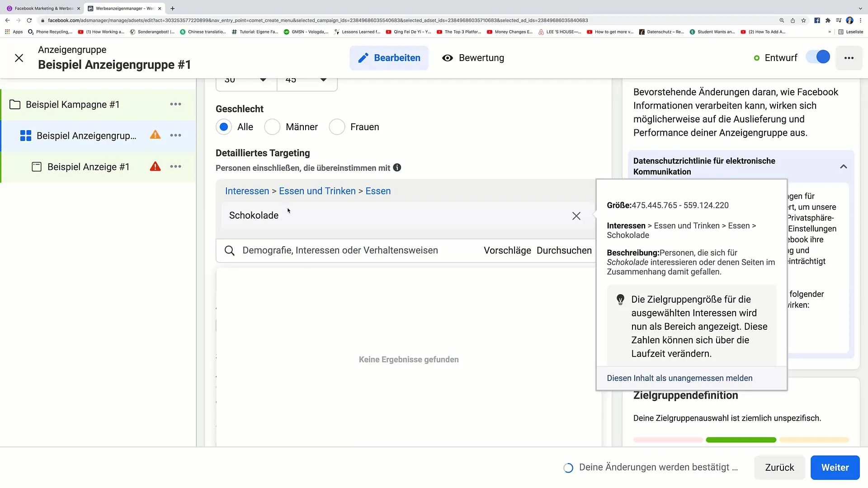868x488 pixels.
Task: Click red segment of audience gauge
Action: coord(668,440)
